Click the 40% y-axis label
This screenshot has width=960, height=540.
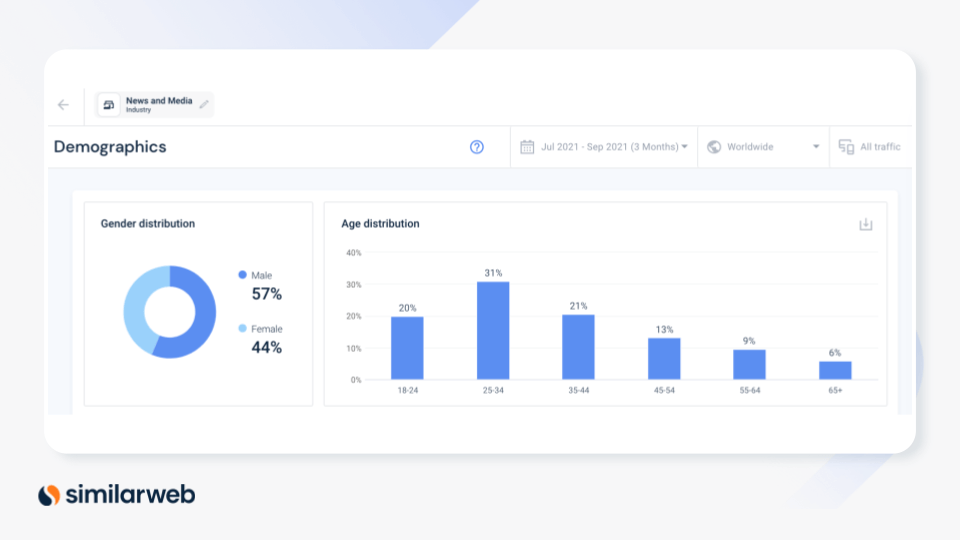coord(354,252)
